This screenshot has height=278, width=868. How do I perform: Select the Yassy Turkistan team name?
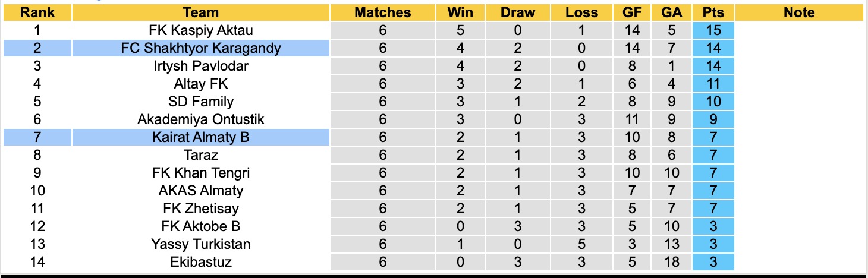pyautogui.click(x=201, y=244)
